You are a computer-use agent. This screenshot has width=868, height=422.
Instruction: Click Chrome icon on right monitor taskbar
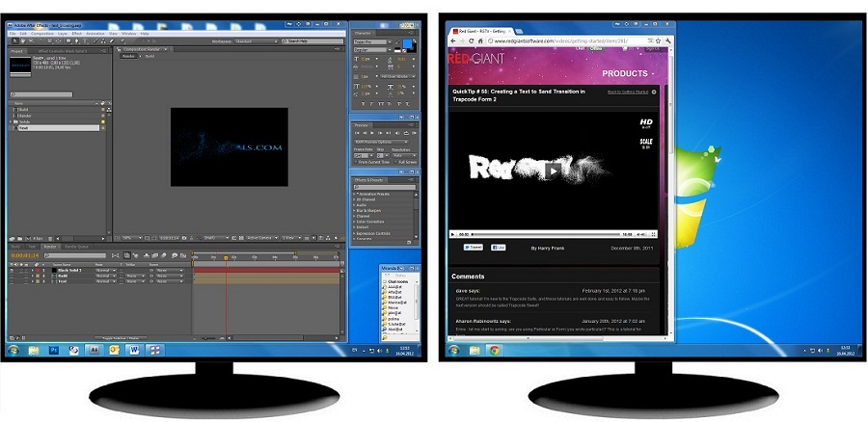(495, 350)
